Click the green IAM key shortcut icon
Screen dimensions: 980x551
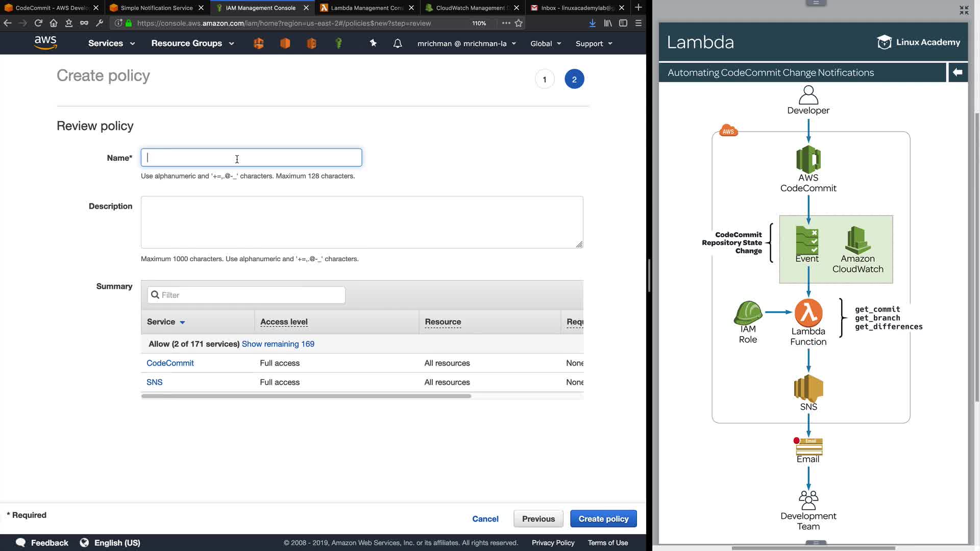[x=338, y=43]
